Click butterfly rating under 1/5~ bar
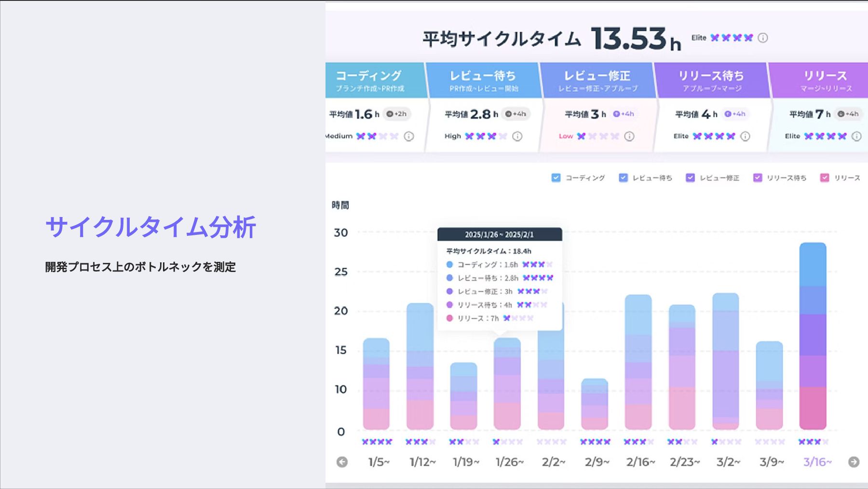Screen dimensions: 868x489 click(377, 442)
